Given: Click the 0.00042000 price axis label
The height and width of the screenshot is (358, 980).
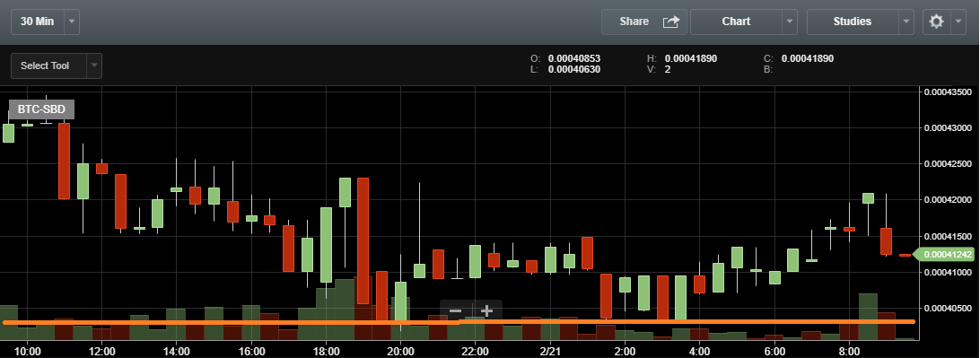Looking at the screenshot, I should coord(948,200).
